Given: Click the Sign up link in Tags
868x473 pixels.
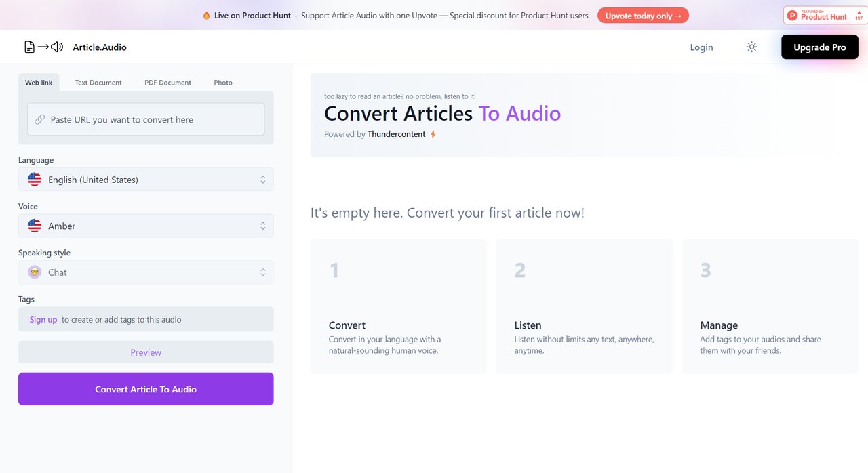Looking at the screenshot, I should pos(43,319).
